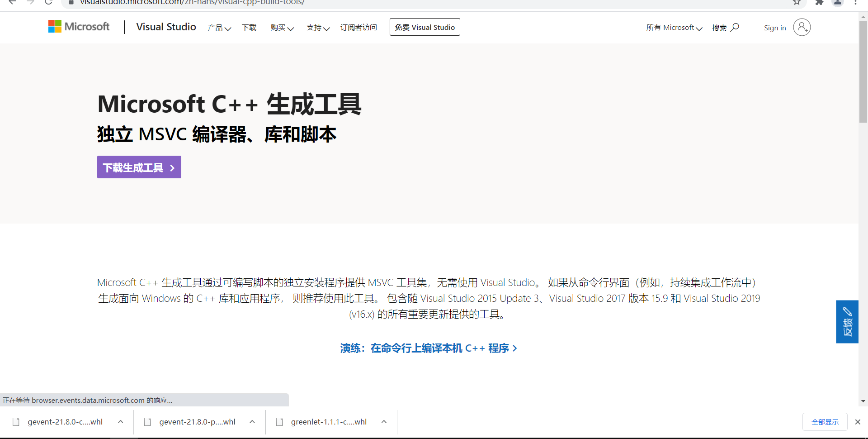Expand the 所有 Microsoft dropdown
The height and width of the screenshot is (439, 868).
[674, 28]
